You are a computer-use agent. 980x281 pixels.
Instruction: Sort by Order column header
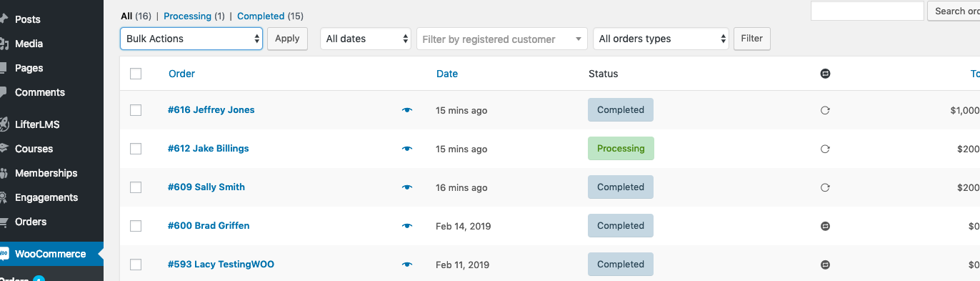(181, 74)
